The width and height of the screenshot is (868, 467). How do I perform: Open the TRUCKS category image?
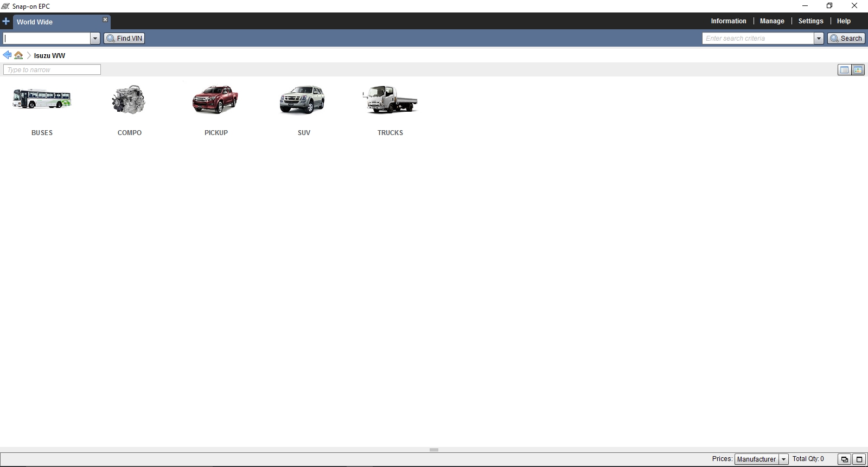pyautogui.click(x=390, y=99)
